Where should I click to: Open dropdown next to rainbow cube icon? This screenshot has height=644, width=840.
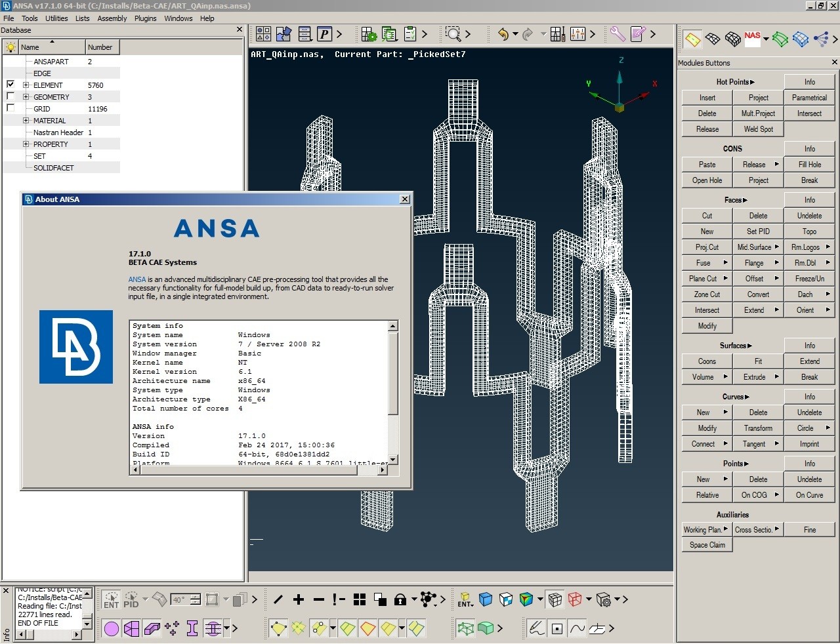[x=540, y=599]
